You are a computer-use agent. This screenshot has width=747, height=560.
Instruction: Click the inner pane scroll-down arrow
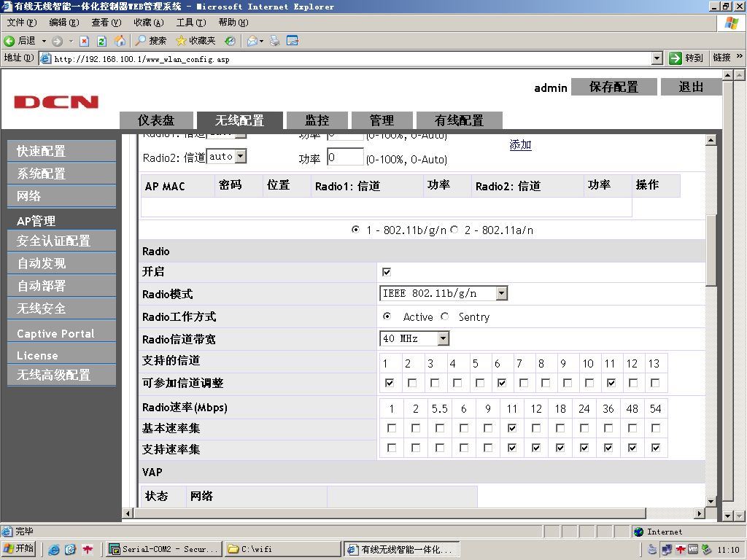tap(711, 501)
